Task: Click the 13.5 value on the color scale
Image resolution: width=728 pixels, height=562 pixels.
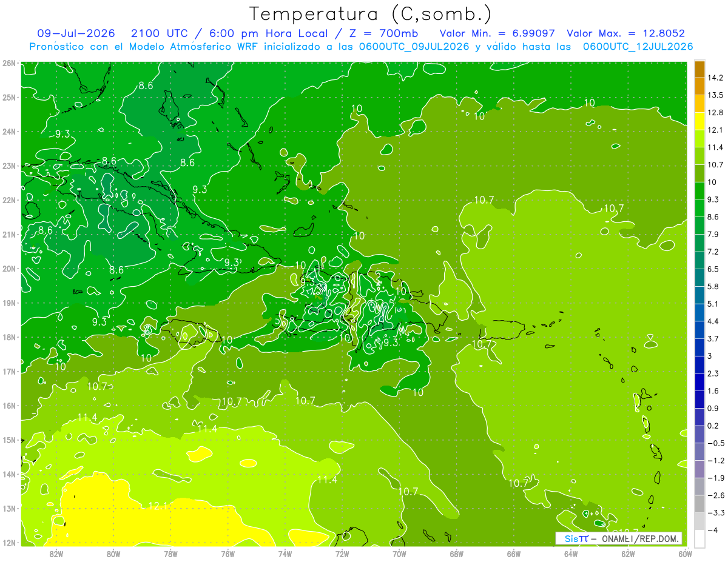Action: [715, 95]
